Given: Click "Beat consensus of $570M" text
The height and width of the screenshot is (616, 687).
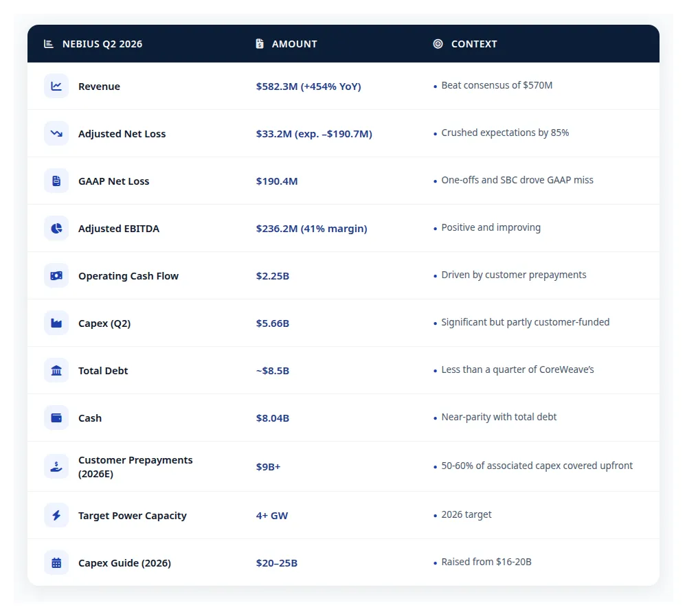Looking at the screenshot, I should 497,85.
